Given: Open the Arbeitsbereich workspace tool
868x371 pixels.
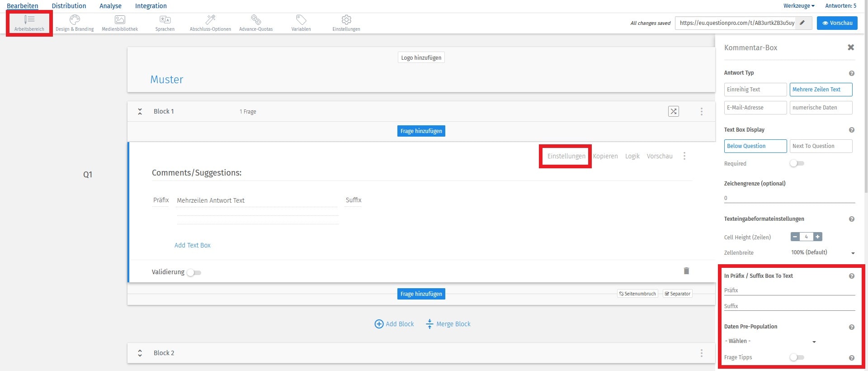Looking at the screenshot, I should click(x=29, y=23).
